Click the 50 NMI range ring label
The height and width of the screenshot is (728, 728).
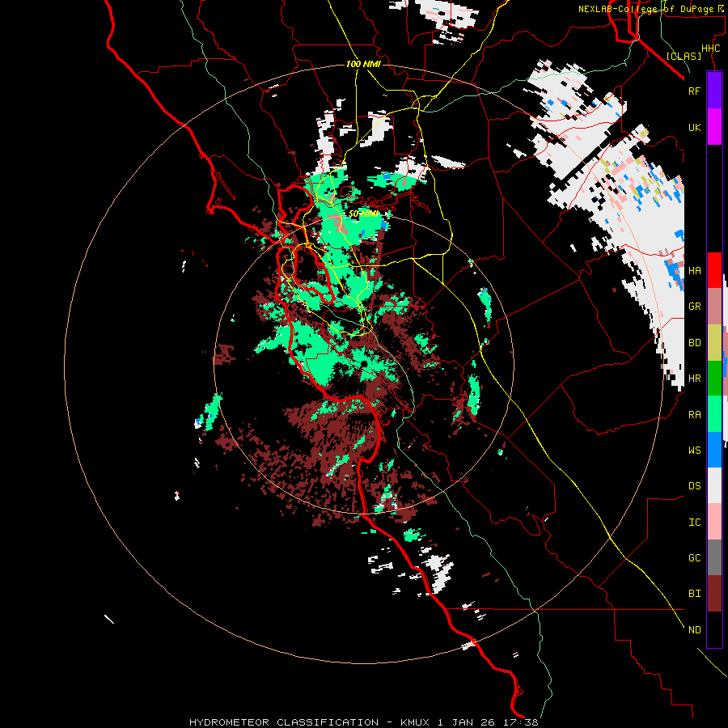pos(364,214)
